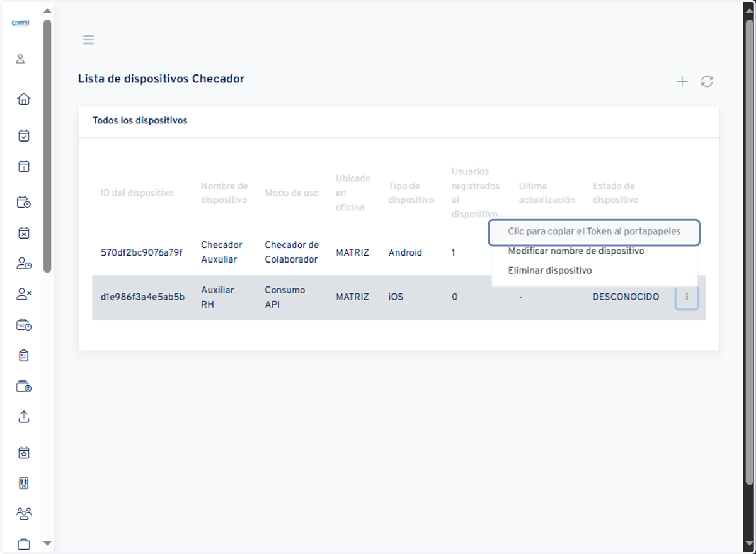756x554 pixels.
Task: Click Usuarios registrados al dispositivo header
Action: point(476,193)
